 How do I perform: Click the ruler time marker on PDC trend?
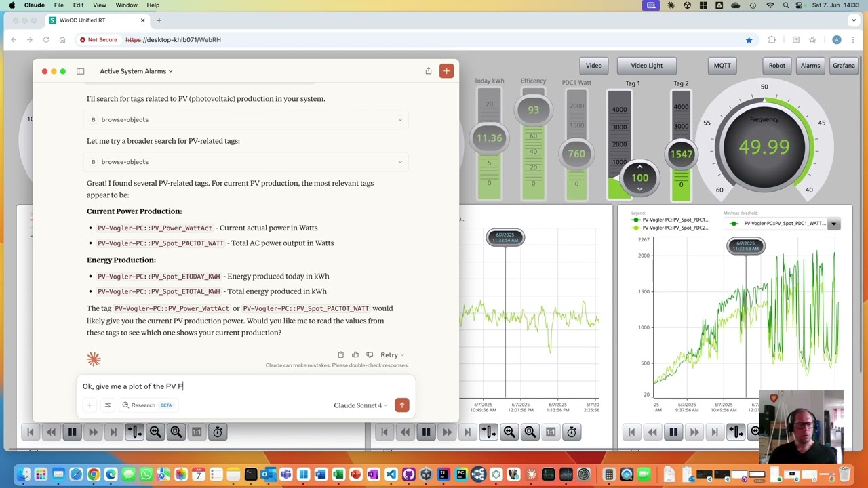point(745,246)
